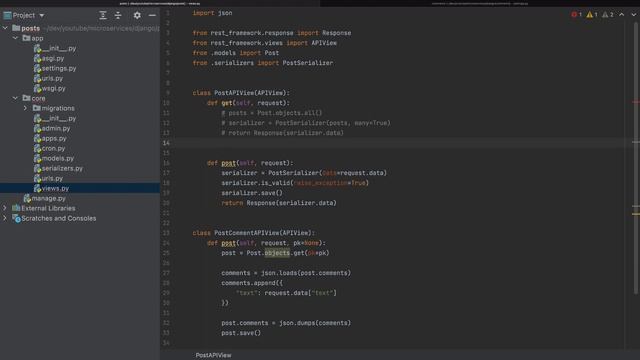Viewport: 640px width, 360px height.
Task: Click highlighted 'objects' word on line 25
Action: 277,253
